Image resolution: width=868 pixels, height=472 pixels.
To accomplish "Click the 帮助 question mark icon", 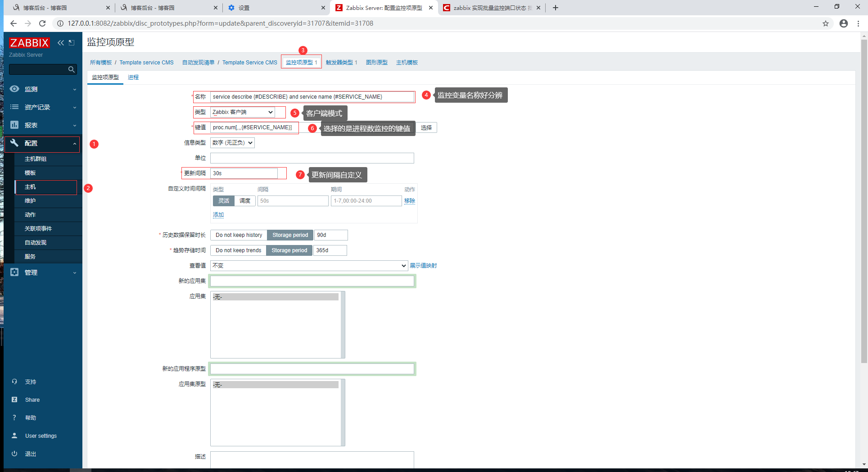I will [x=14, y=418].
